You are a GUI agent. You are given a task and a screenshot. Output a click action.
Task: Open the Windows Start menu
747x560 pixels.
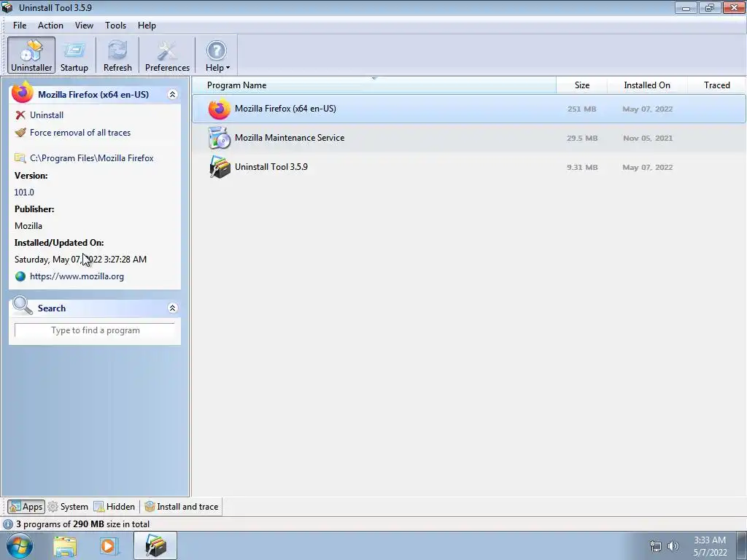click(x=20, y=545)
